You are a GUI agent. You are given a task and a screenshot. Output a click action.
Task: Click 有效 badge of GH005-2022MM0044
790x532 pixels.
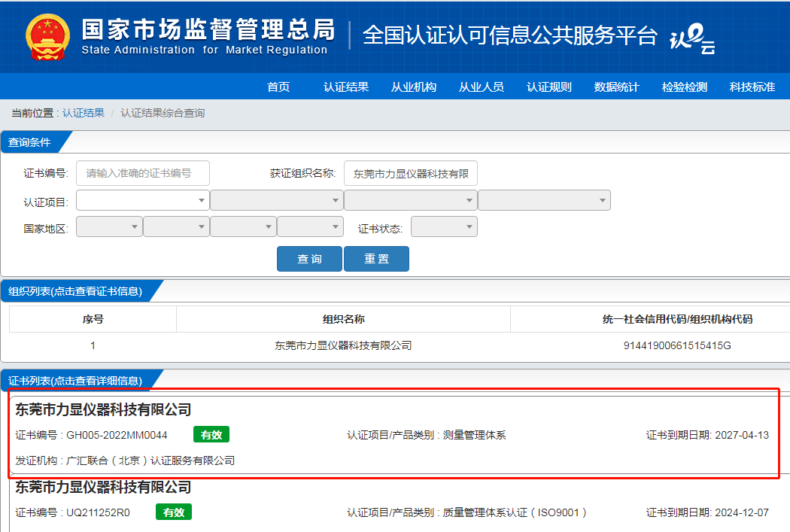pos(211,434)
